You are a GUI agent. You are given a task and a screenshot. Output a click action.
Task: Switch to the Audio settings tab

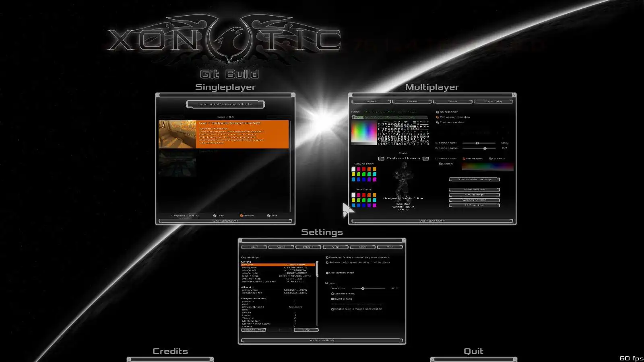tap(336, 247)
